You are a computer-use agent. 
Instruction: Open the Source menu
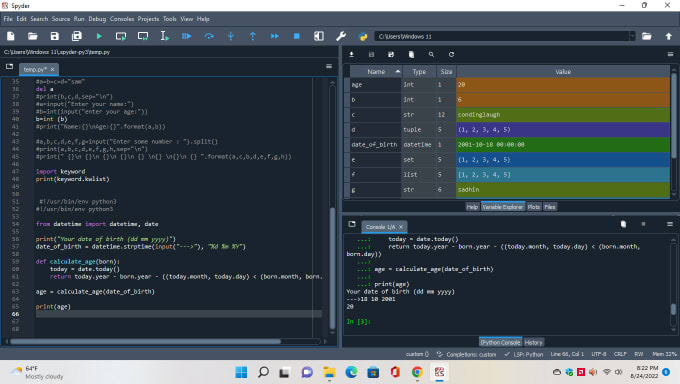[x=61, y=19]
